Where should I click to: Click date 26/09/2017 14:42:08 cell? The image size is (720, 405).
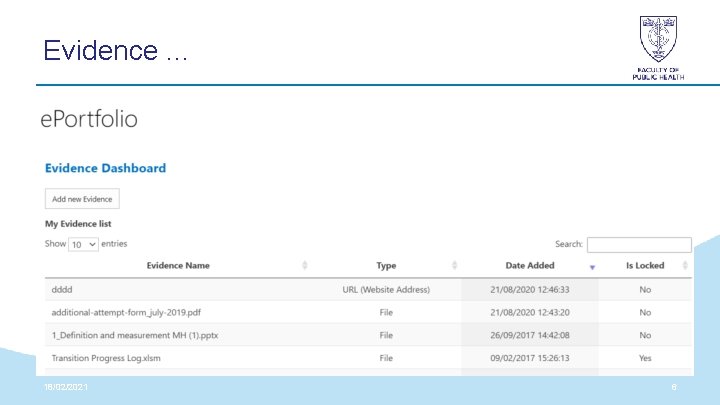[x=530, y=335]
